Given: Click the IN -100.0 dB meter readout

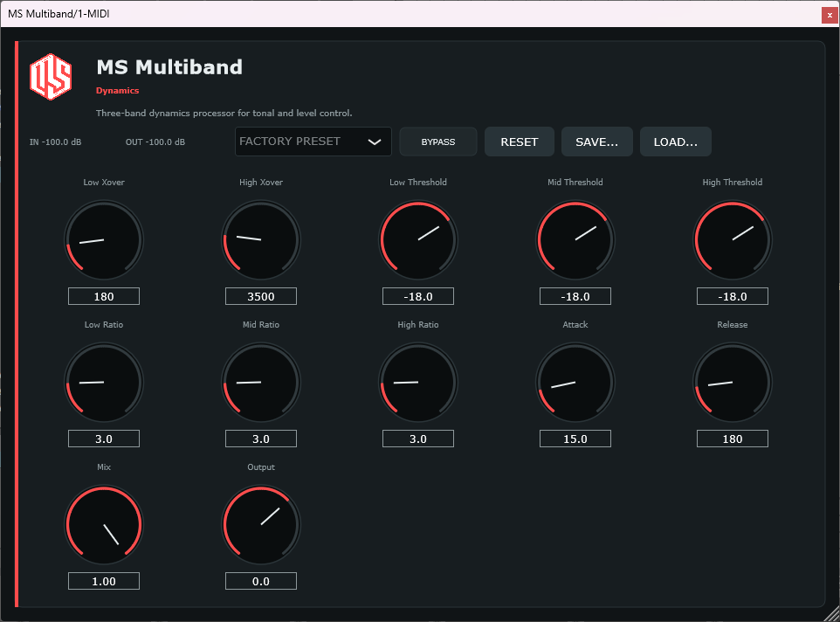Looking at the screenshot, I should pyautogui.click(x=55, y=142).
